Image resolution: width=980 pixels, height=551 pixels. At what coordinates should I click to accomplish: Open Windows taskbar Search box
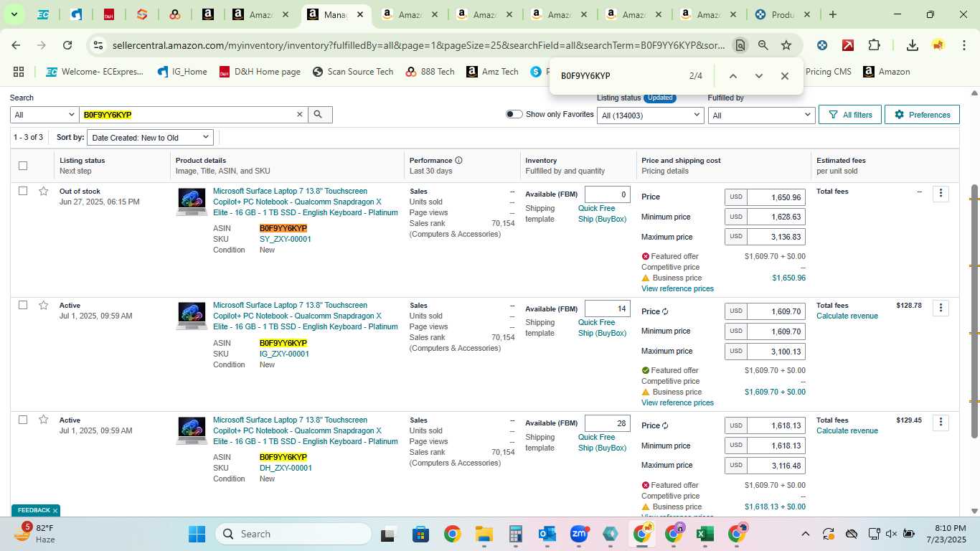pos(293,534)
